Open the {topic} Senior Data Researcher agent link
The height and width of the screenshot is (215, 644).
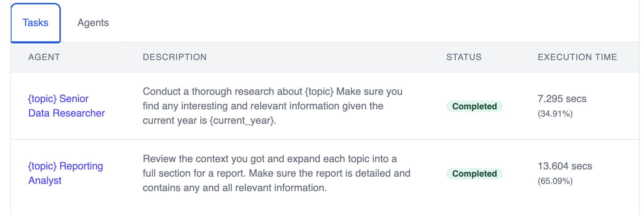pyautogui.click(x=66, y=106)
